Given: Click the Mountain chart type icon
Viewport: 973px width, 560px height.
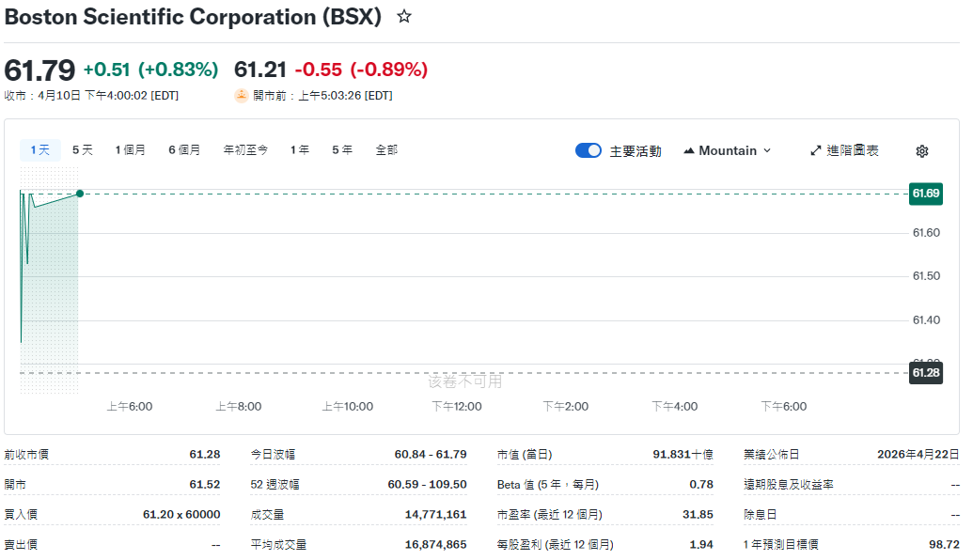Looking at the screenshot, I should click(x=689, y=150).
